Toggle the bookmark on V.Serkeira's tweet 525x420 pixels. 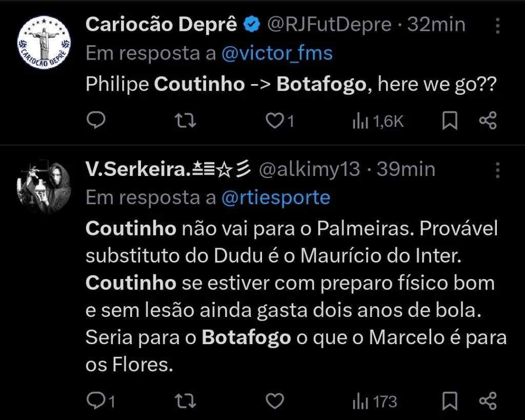pos(450,402)
